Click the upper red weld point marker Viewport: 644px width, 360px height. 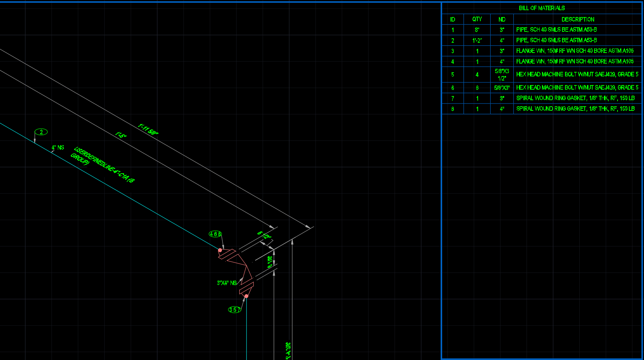(220, 250)
